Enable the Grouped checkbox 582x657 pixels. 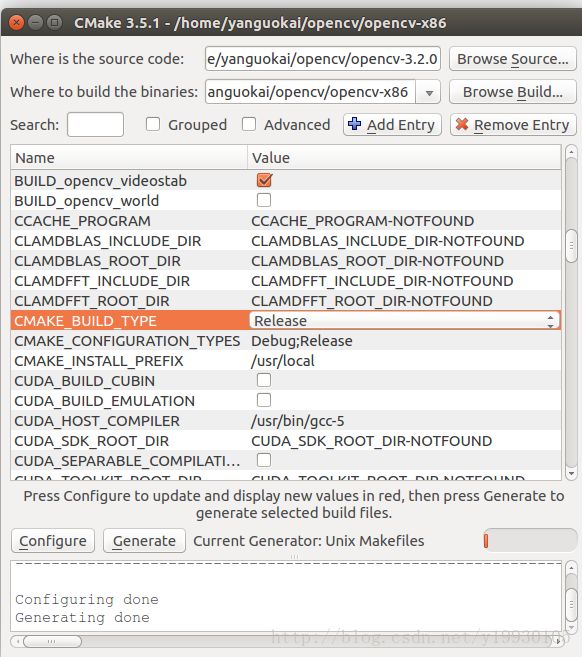153,124
